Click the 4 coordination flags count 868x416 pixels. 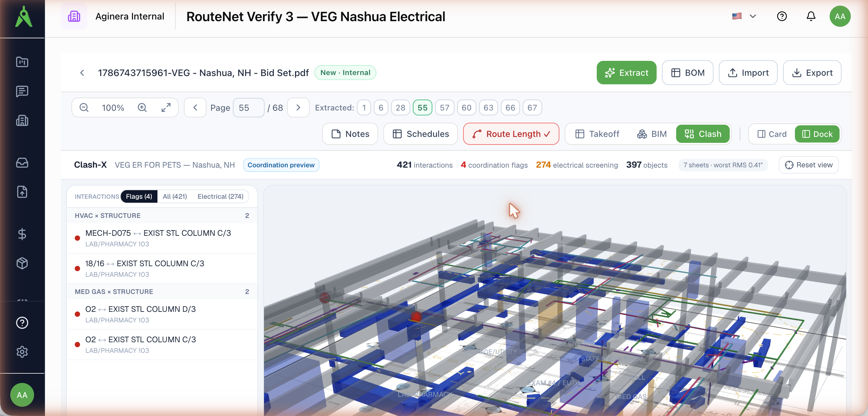click(494, 165)
